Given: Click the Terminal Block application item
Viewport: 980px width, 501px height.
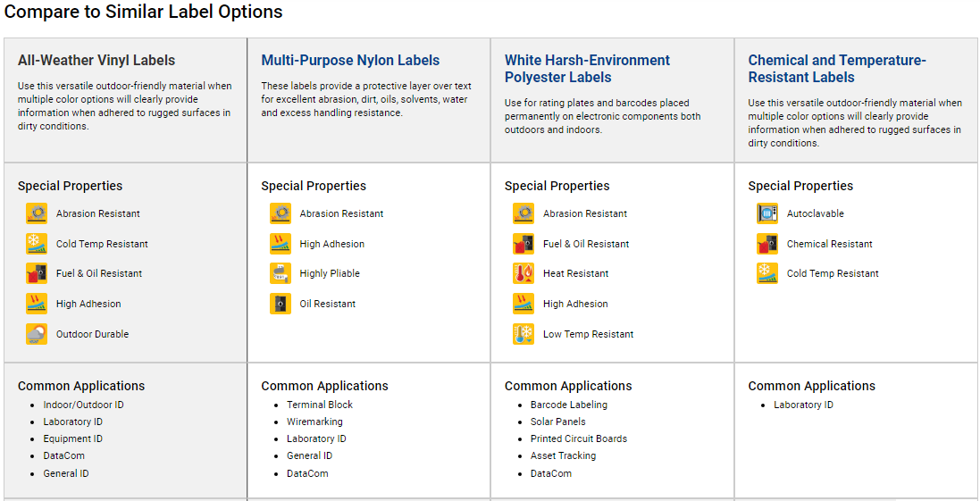Looking at the screenshot, I should click(x=320, y=405).
